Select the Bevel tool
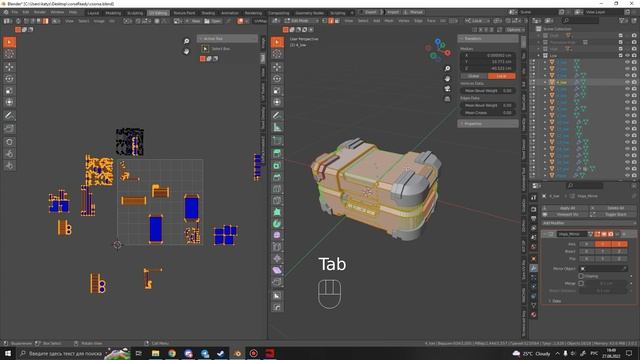This screenshot has width=640, height=360. [277, 177]
